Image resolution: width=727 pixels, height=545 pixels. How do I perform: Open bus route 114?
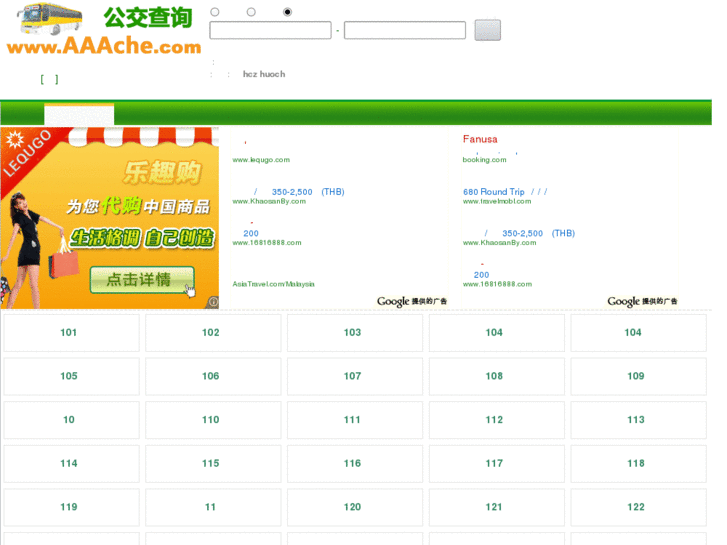71,463
